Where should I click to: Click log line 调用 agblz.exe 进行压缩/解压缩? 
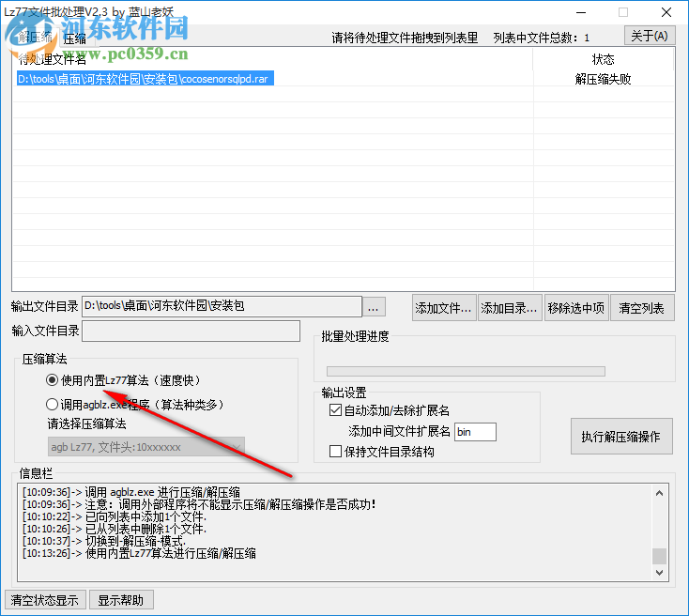tap(131, 491)
